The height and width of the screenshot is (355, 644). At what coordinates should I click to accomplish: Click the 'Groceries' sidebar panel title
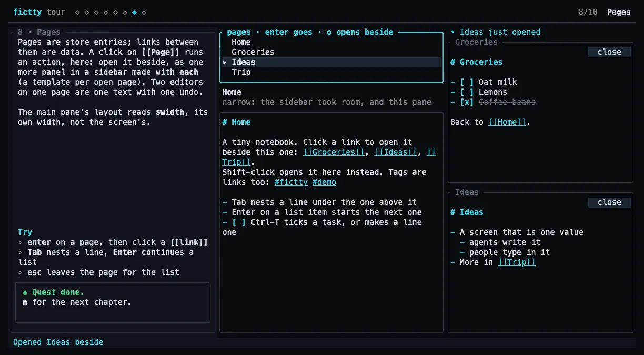[x=476, y=42]
